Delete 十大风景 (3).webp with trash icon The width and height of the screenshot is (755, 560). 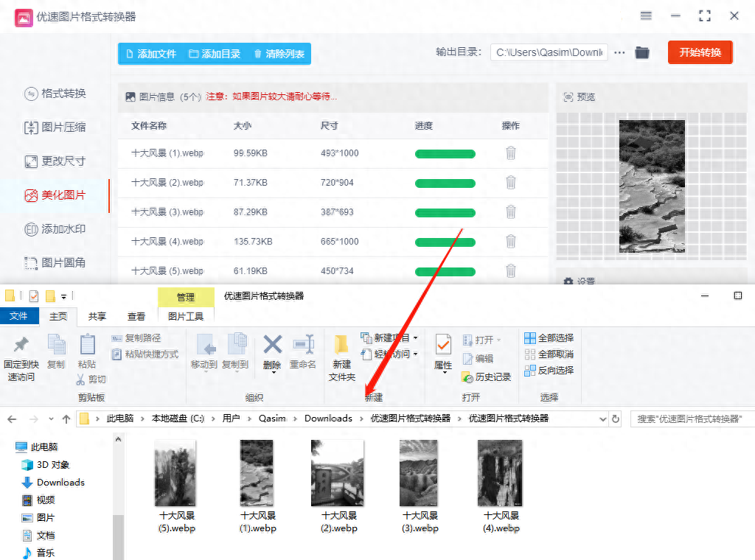(x=511, y=211)
